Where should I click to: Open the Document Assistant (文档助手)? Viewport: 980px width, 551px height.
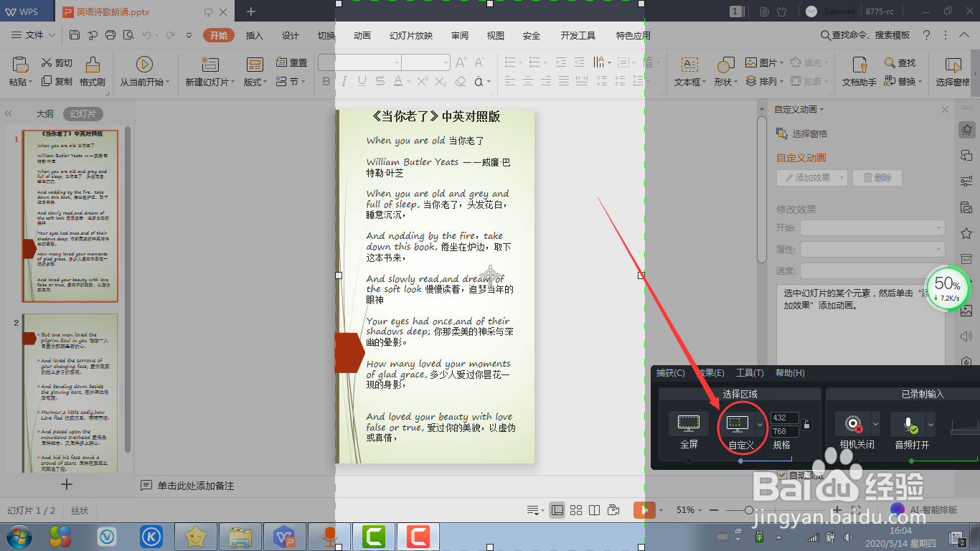pos(859,72)
